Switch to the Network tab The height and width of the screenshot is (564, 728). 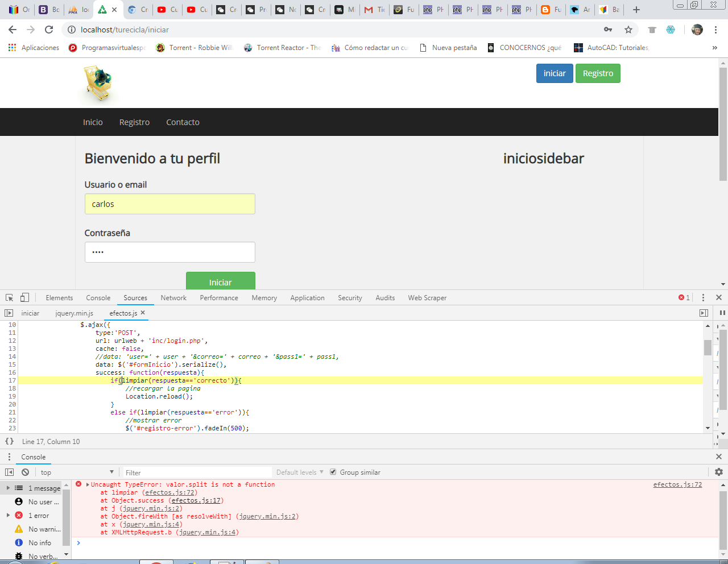(173, 297)
